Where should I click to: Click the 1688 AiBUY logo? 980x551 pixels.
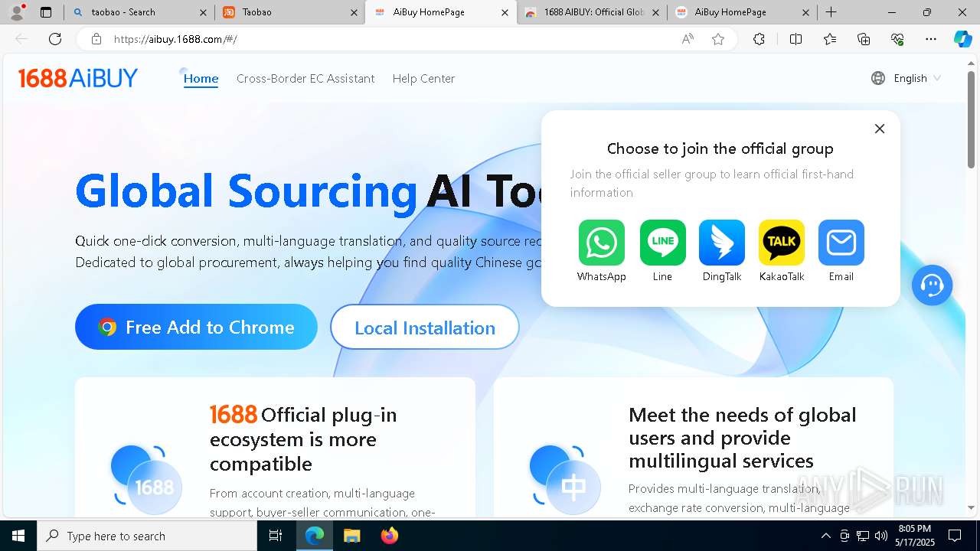(x=78, y=78)
